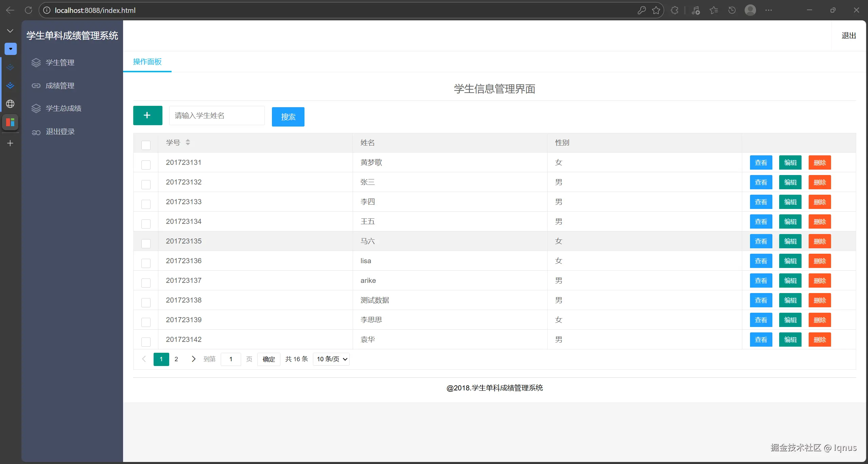Check the row checkbox for 201723133
Viewport: 868px width, 464px height.
tap(146, 204)
